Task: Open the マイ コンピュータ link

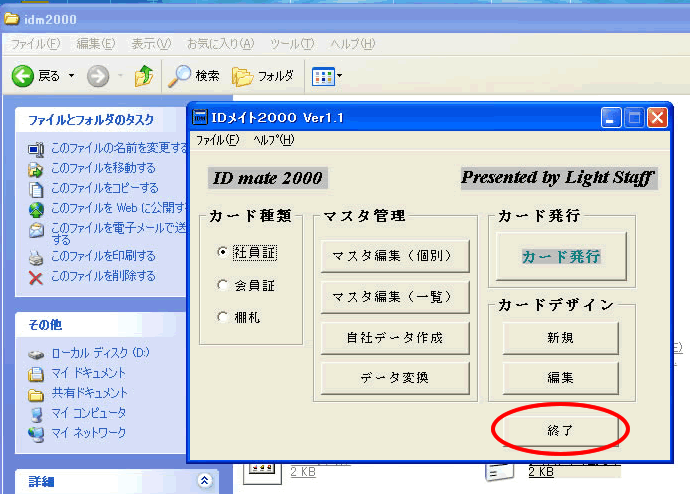Action: click(x=88, y=413)
